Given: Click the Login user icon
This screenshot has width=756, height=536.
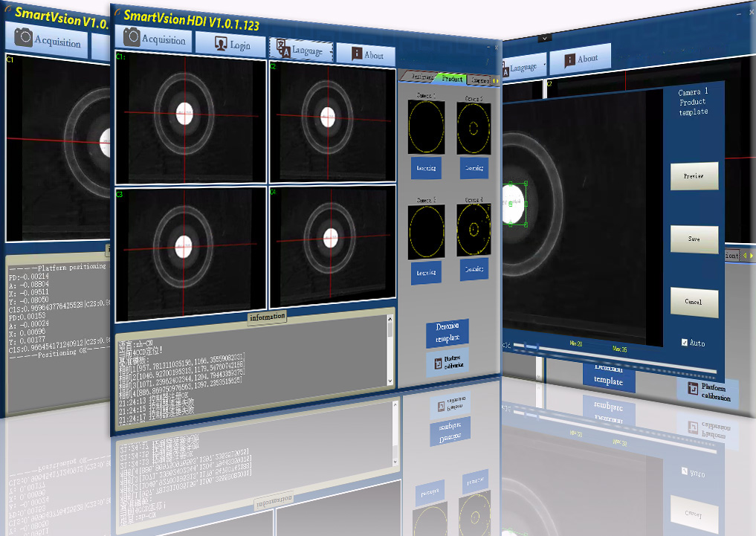Looking at the screenshot, I should coord(221,45).
